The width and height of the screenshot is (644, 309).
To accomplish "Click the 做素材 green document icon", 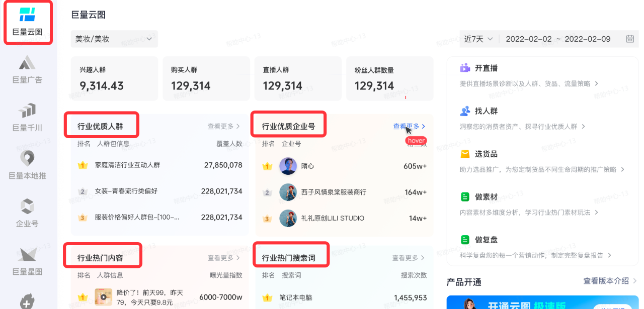I will tap(465, 197).
